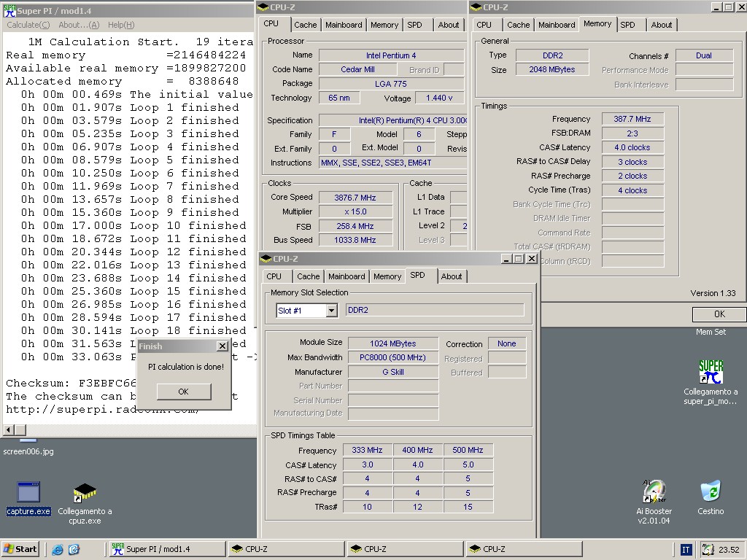Click the 65 nm technology value
Screen dimensions: 747x560
tap(339, 98)
